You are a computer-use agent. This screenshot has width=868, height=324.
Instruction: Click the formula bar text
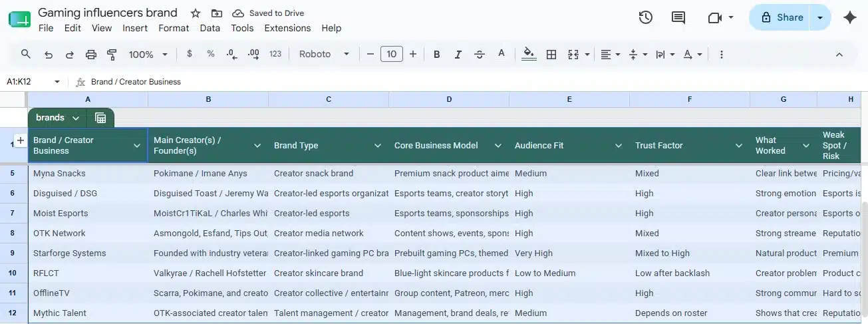(x=136, y=82)
